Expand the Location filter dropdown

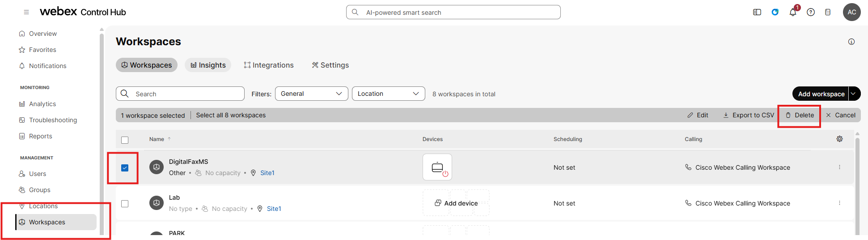pyautogui.click(x=389, y=94)
